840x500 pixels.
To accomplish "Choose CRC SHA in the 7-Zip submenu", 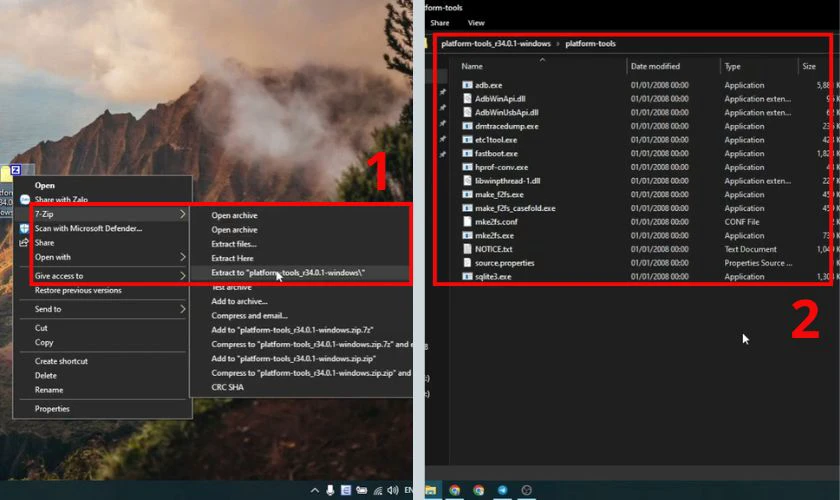I will click(x=227, y=387).
